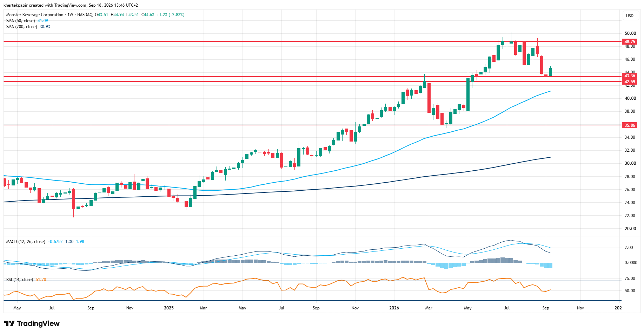Click the Monster Beverage Corporation symbol title
Image resolution: width=644 pixels, height=334 pixels.
(35, 15)
